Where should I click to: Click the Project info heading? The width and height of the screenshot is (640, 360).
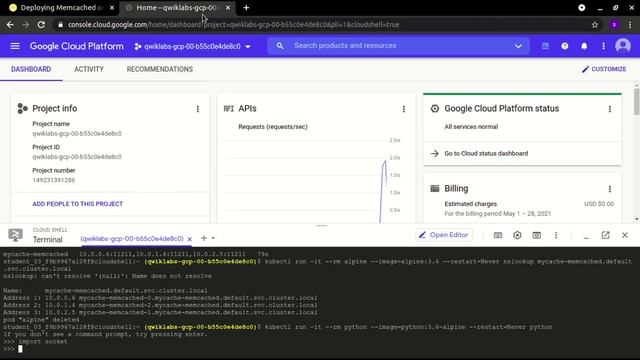point(55,109)
